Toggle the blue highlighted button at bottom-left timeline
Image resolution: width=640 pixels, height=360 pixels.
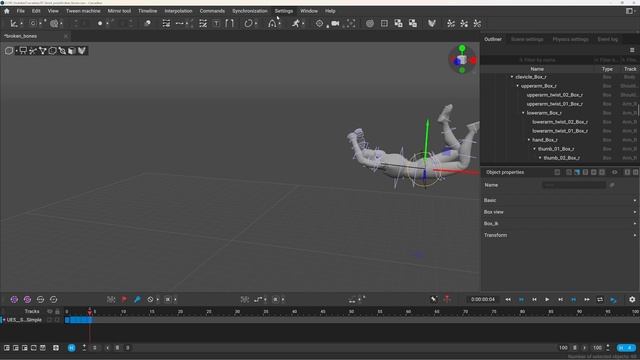coord(71,348)
